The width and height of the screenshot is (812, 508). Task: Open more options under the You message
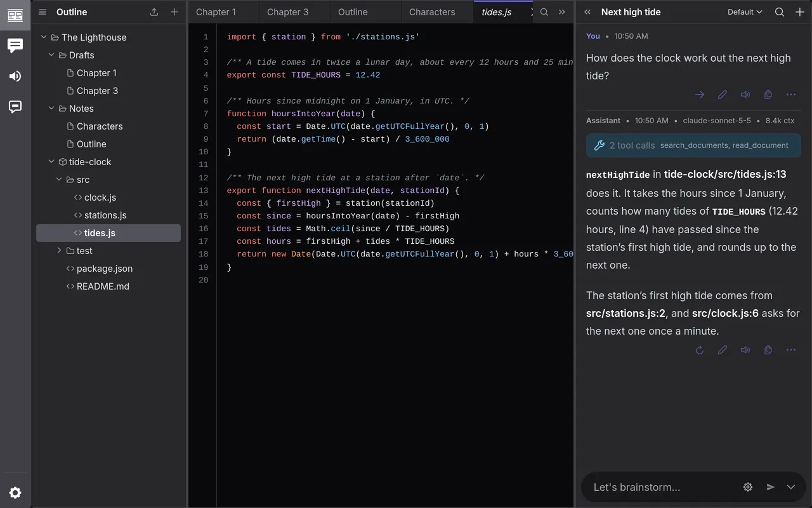coord(791,95)
